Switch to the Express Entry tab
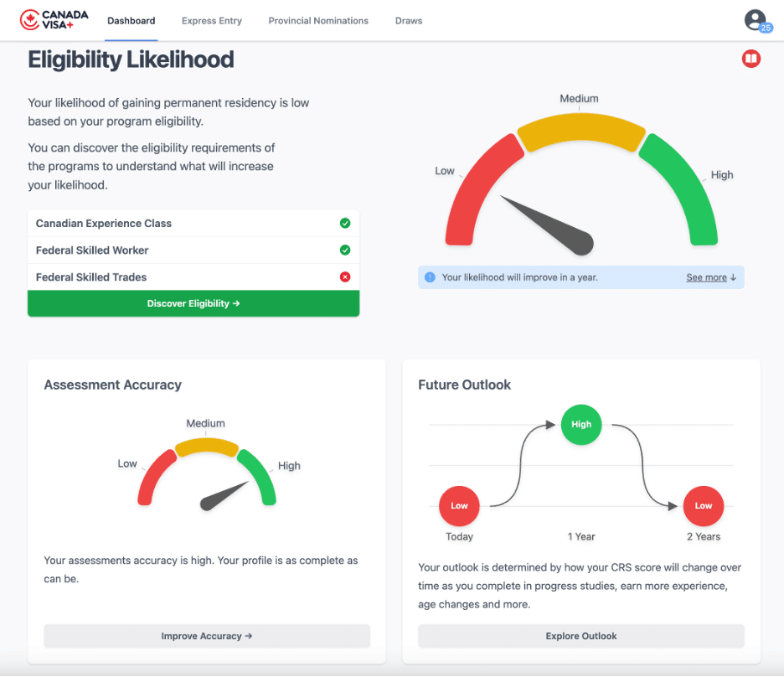 pos(212,21)
